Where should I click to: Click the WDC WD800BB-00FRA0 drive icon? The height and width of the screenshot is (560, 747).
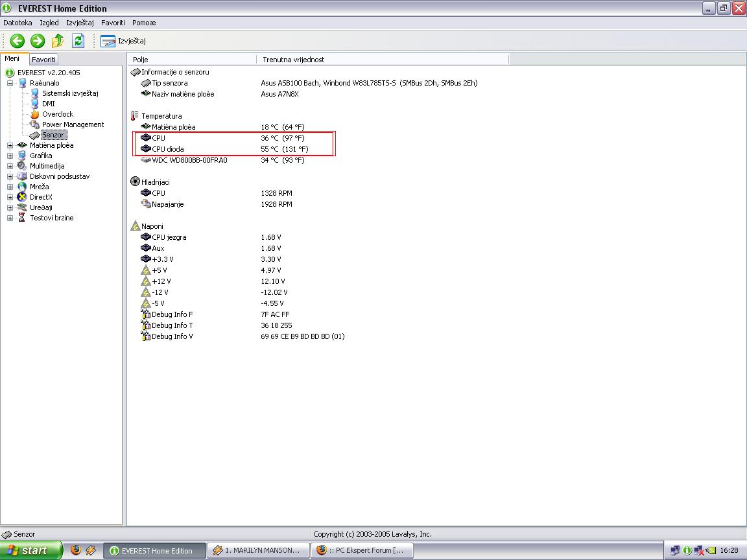coord(146,160)
